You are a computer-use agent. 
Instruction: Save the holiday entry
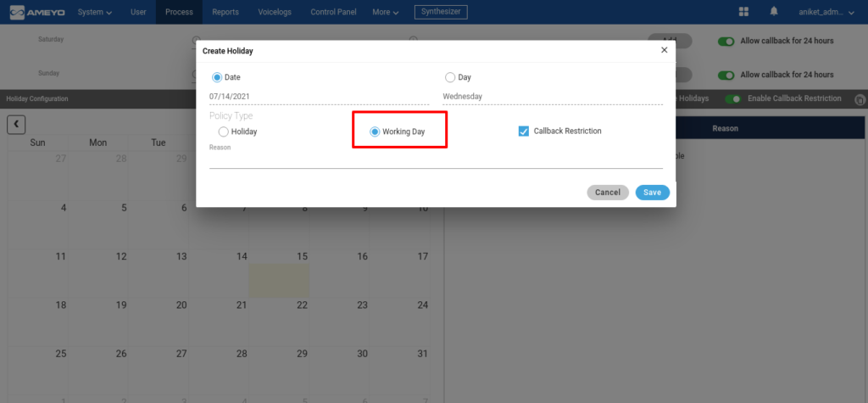[x=652, y=193]
